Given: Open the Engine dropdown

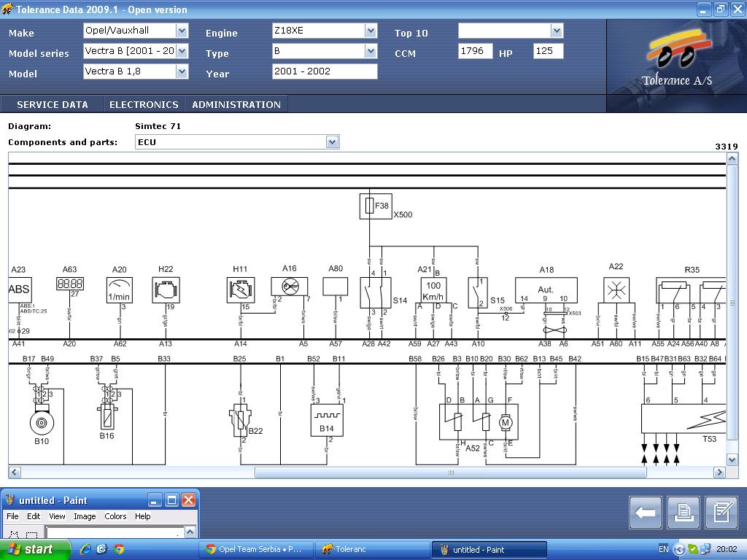Looking at the screenshot, I should 371,31.
